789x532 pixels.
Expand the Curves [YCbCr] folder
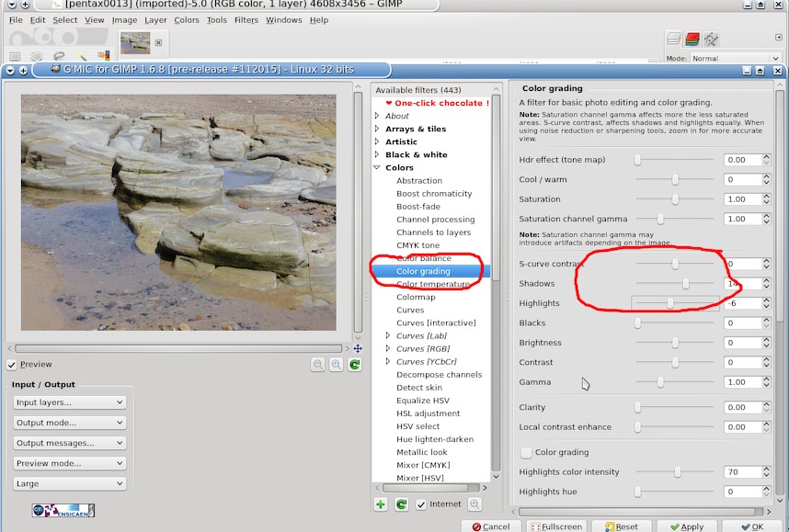coord(387,361)
